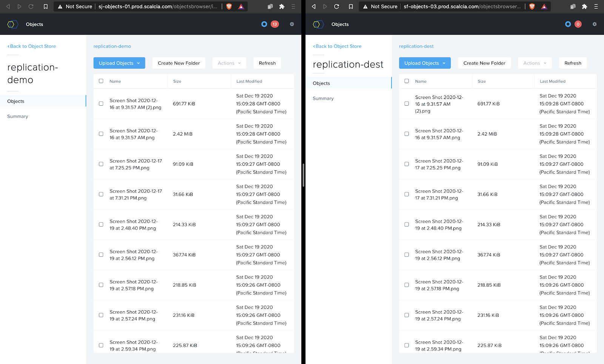
Task: Focus the sj-objects-01.prod.scalcia.com address bar
Action: [158, 6]
